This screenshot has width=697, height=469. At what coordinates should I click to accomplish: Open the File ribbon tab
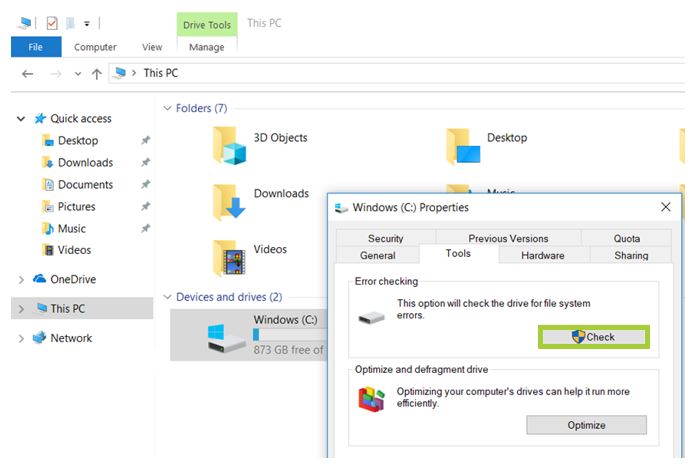36,47
